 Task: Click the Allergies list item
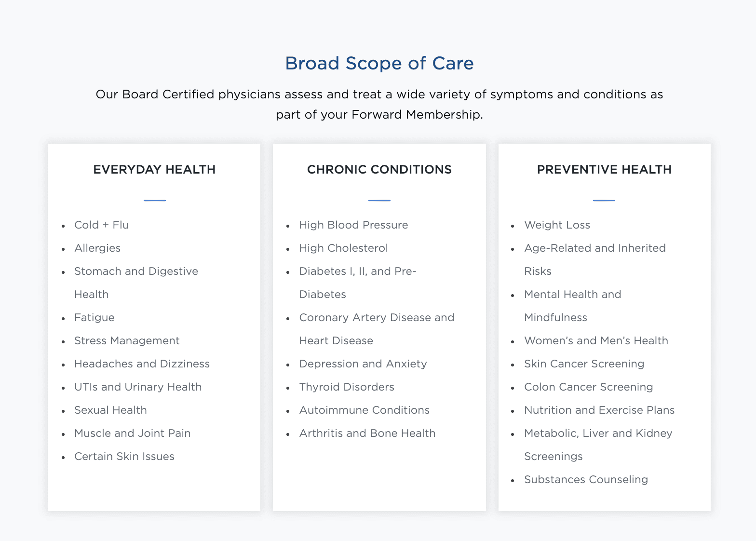tap(97, 248)
